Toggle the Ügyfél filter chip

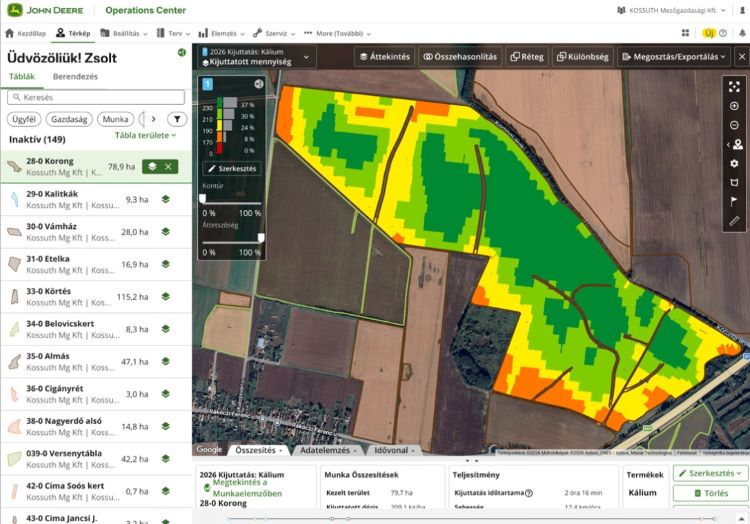24,119
